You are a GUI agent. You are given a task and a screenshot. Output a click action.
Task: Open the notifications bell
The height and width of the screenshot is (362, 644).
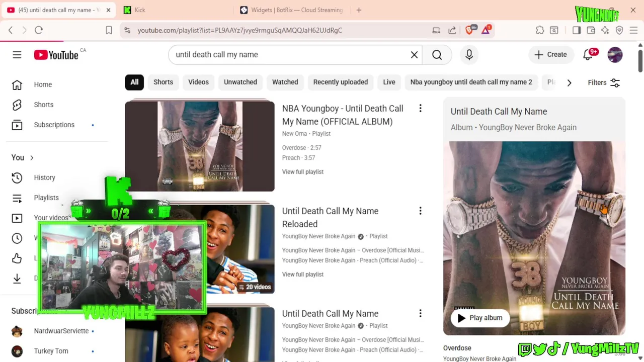pyautogui.click(x=588, y=55)
